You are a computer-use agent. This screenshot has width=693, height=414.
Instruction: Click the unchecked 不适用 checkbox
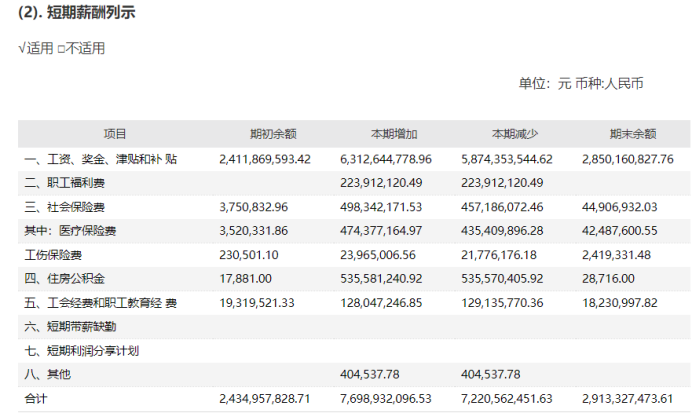[61, 48]
